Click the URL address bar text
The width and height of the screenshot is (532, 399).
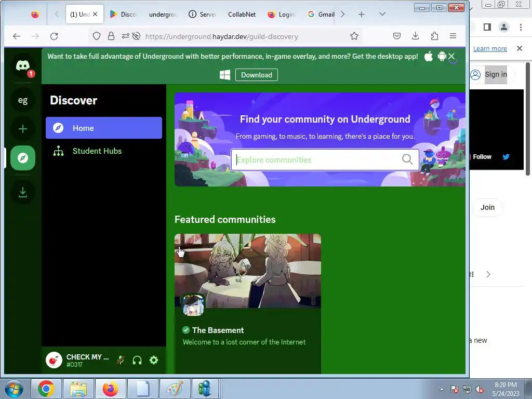(x=221, y=36)
